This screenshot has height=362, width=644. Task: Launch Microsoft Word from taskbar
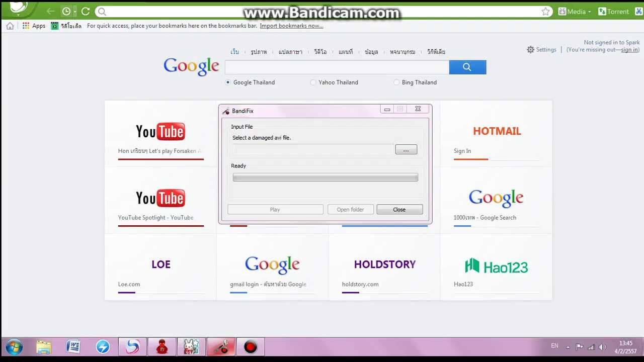(73, 347)
